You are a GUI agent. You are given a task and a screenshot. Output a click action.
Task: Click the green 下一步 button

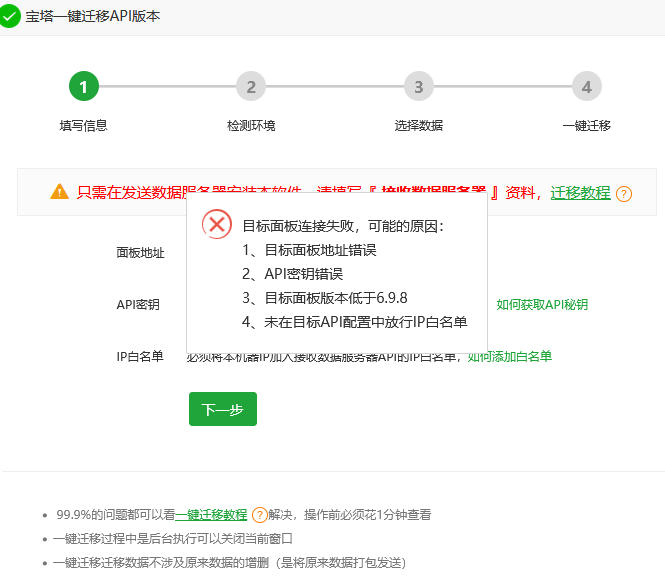pyautogui.click(x=223, y=409)
